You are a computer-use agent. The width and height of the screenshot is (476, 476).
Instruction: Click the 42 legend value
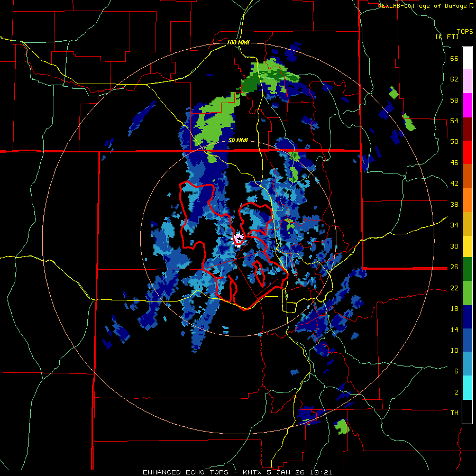coord(454,184)
